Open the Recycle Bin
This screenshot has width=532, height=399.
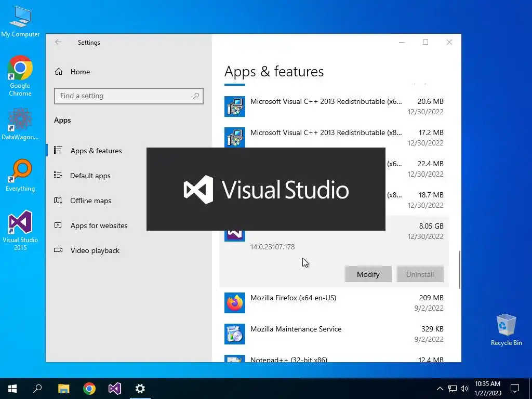coord(506,330)
